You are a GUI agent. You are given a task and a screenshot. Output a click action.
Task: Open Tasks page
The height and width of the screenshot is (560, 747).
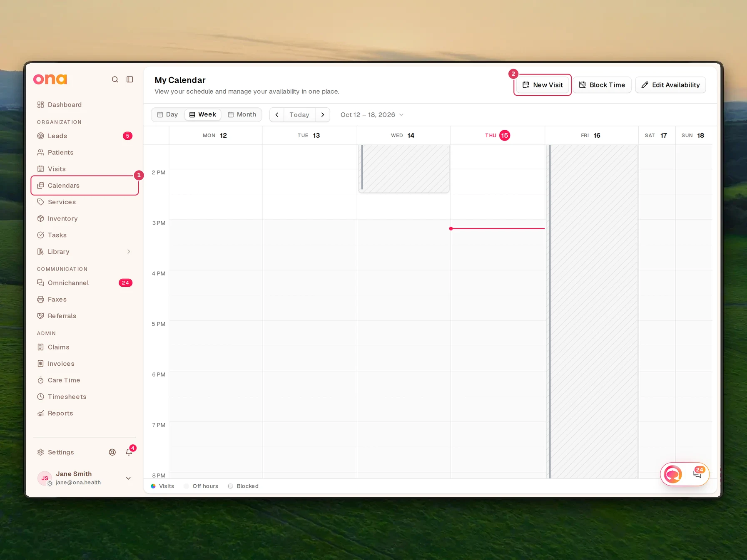click(x=85, y=235)
